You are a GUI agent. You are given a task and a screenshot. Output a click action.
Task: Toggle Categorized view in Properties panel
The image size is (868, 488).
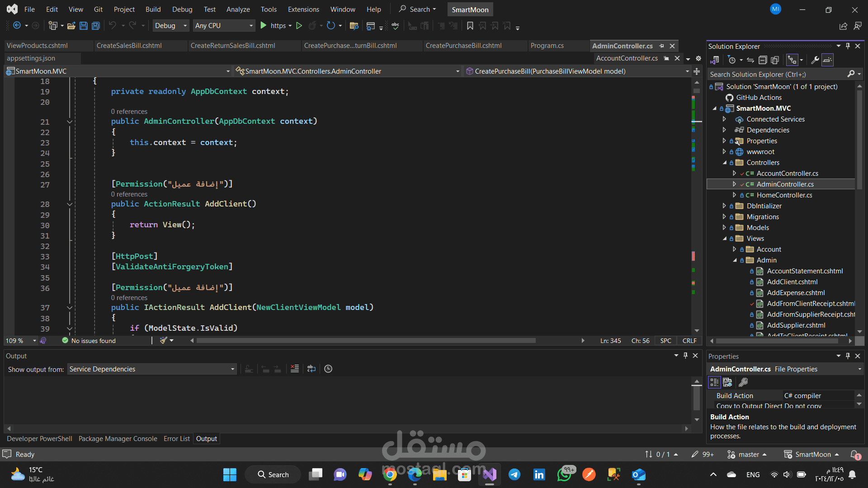click(714, 382)
